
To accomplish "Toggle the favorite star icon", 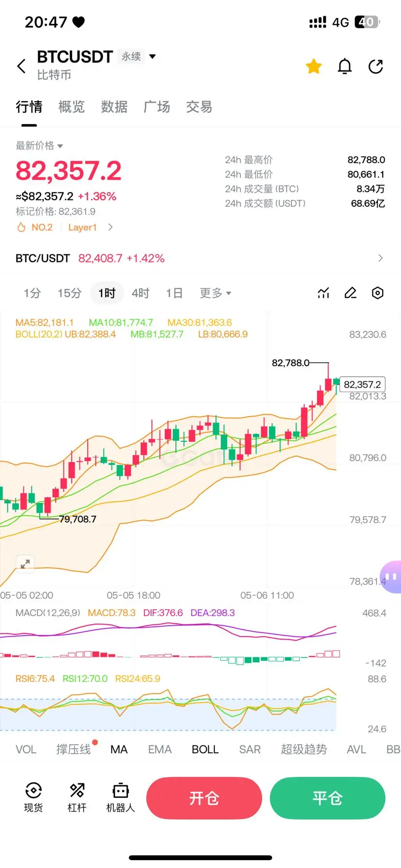I will 314,66.
